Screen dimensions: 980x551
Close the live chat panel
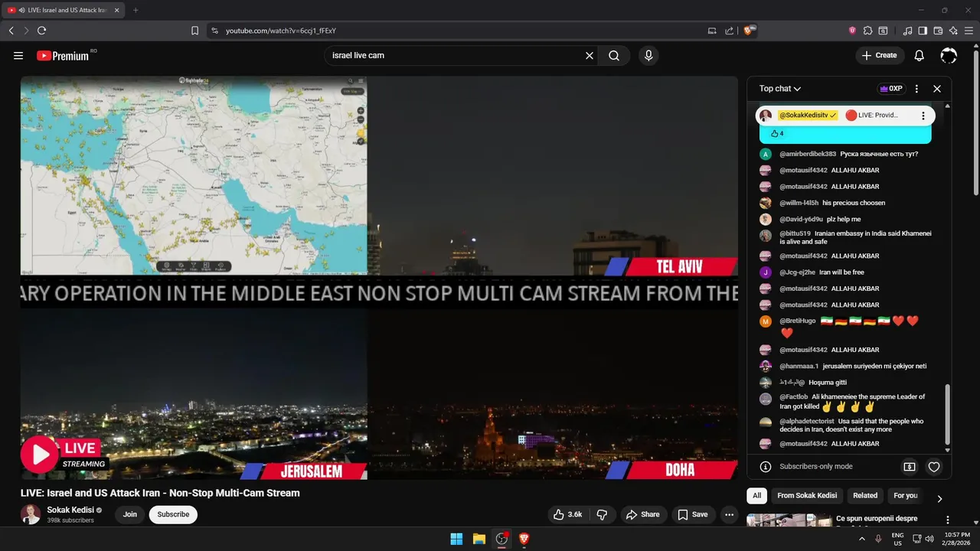(936, 89)
